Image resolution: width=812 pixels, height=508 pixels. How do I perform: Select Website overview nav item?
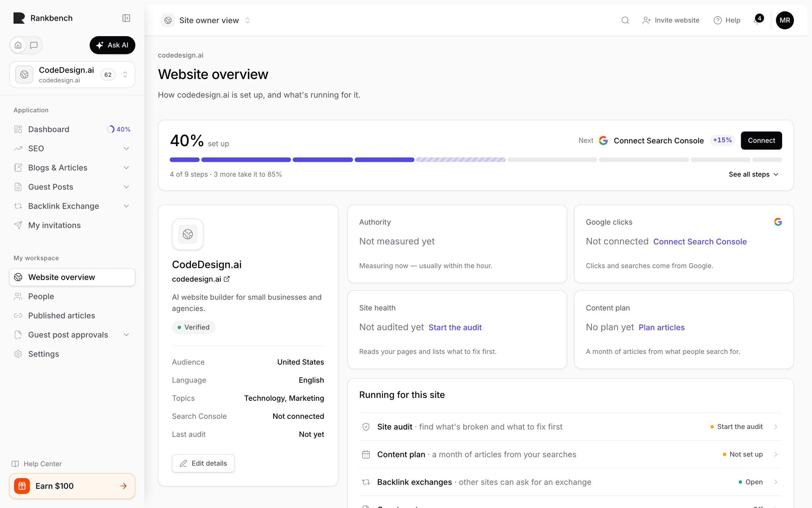tap(72, 277)
